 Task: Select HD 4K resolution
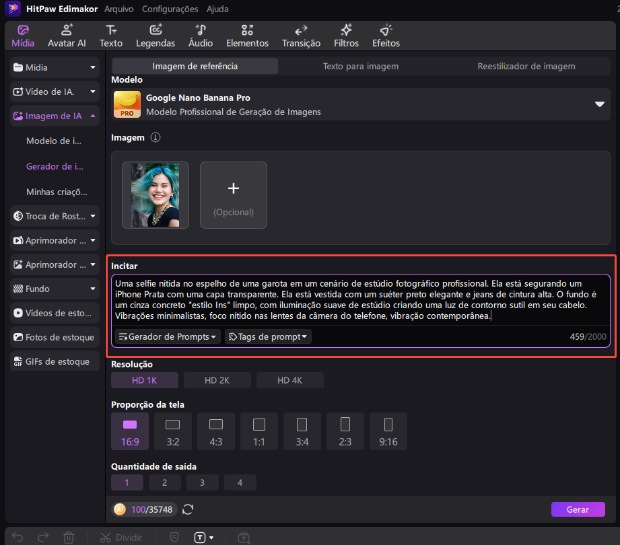(290, 380)
